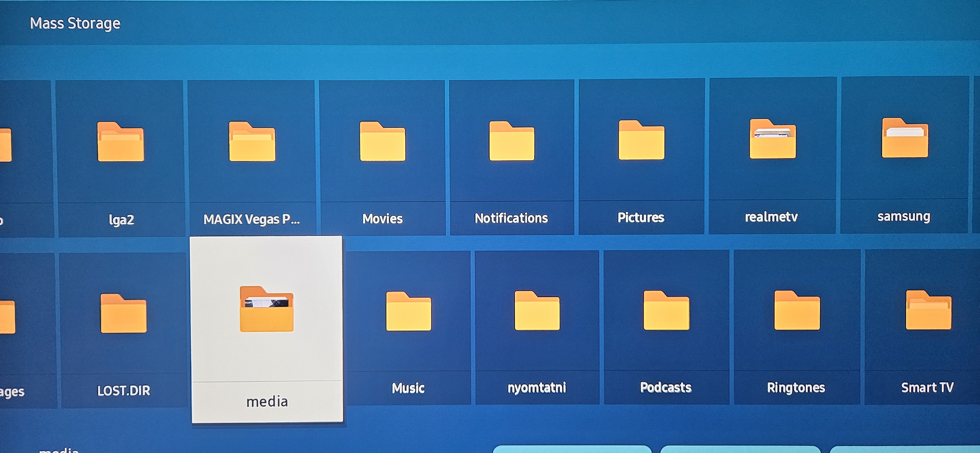Open the Movies folder icon
980x453 pixels.
[x=382, y=141]
